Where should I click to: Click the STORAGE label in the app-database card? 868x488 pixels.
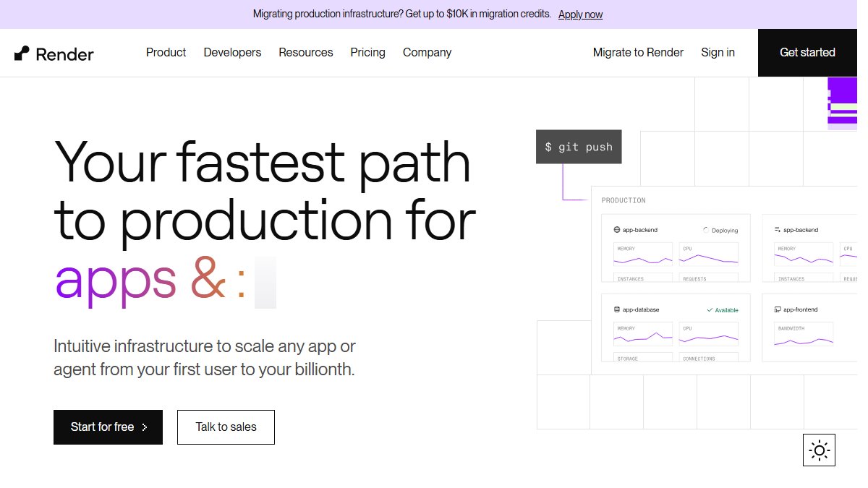(x=627, y=359)
